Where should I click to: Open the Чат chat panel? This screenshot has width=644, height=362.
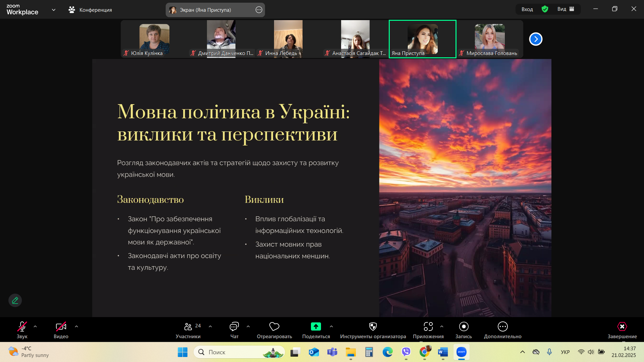[x=234, y=330]
